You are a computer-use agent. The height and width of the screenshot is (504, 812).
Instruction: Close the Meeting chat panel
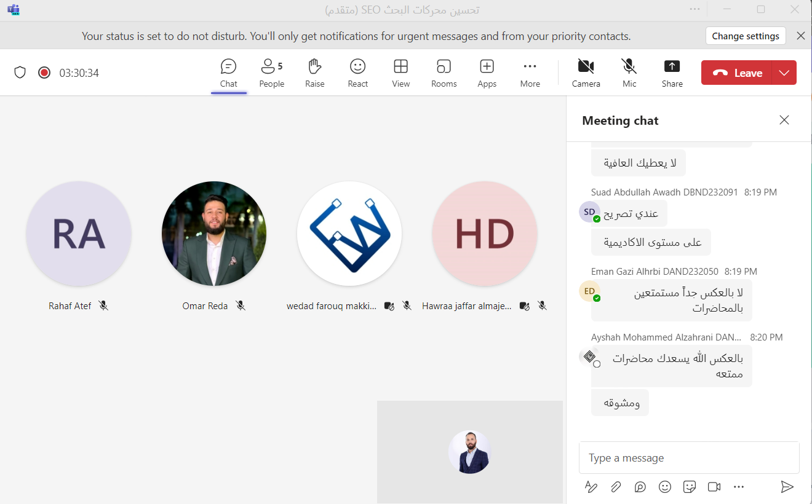(784, 120)
